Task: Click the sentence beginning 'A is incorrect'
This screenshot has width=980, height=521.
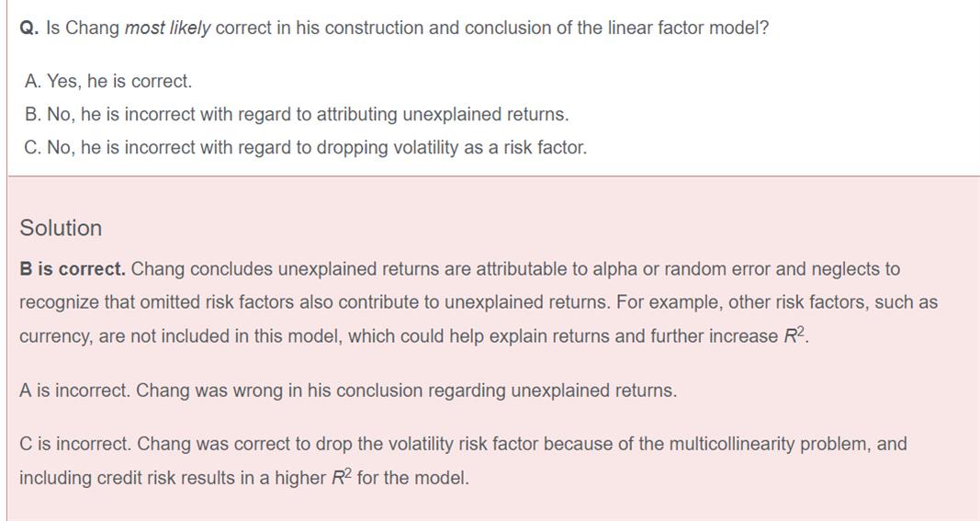Action: pyautogui.click(x=347, y=391)
